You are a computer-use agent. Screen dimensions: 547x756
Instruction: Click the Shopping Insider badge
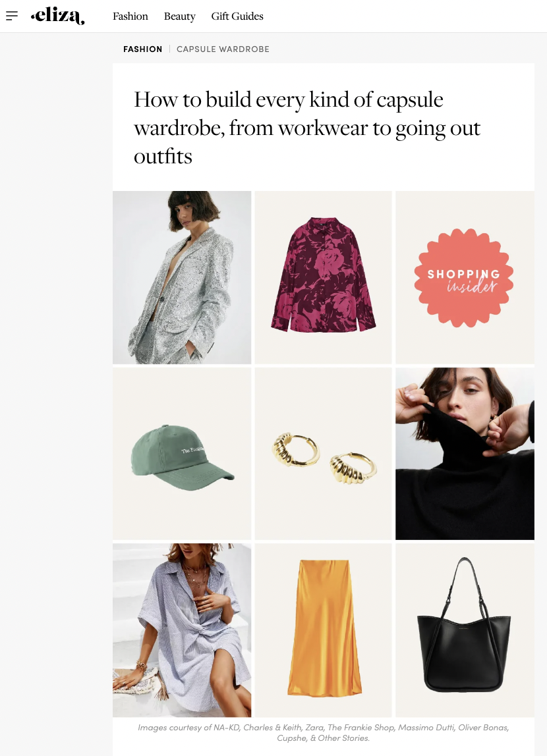pyautogui.click(x=463, y=278)
